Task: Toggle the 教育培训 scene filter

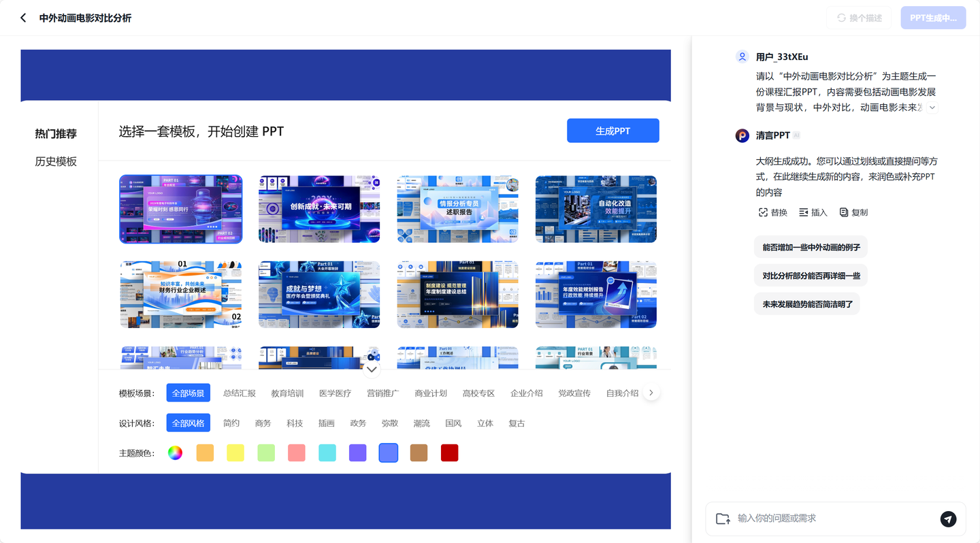Action: (x=287, y=393)
